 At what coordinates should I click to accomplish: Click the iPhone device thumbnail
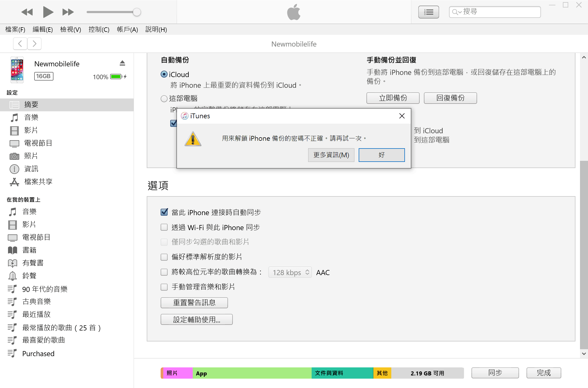click(17, 70)
